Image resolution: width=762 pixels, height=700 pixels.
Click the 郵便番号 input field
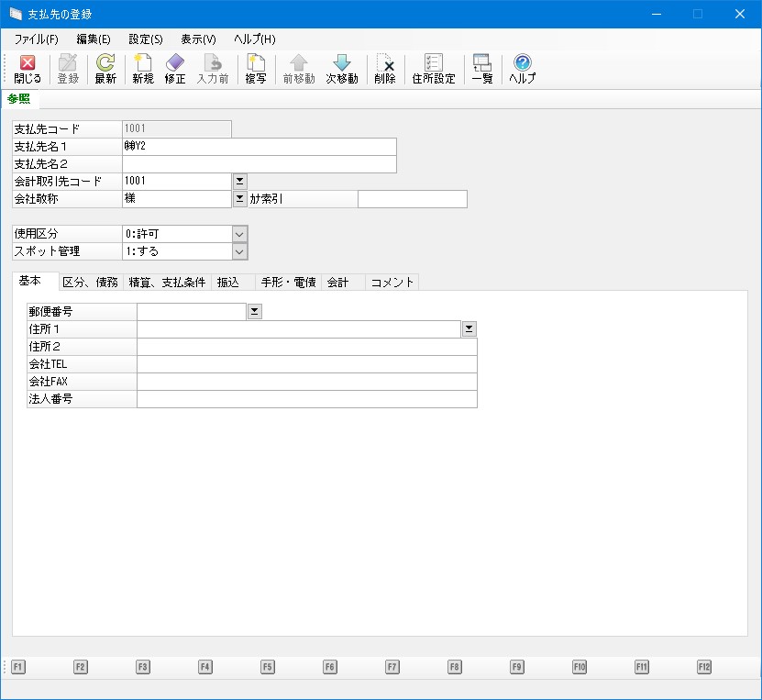(192, 312)
